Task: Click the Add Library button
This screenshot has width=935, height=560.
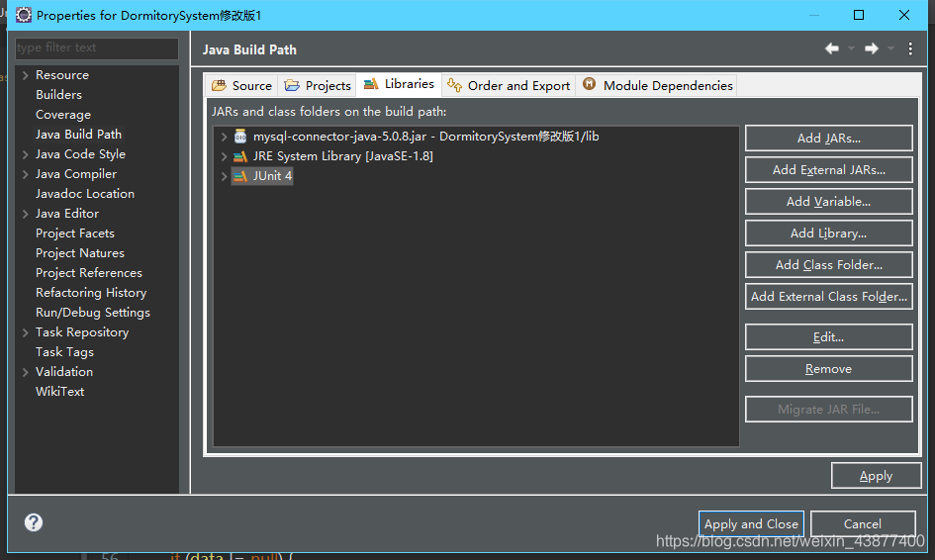Action: [828, 233]
